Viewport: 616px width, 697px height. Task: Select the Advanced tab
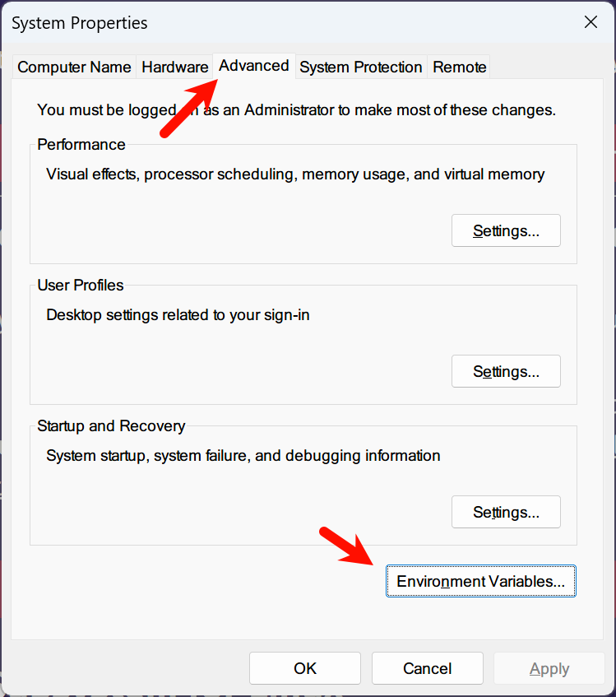tap(254, 66)
